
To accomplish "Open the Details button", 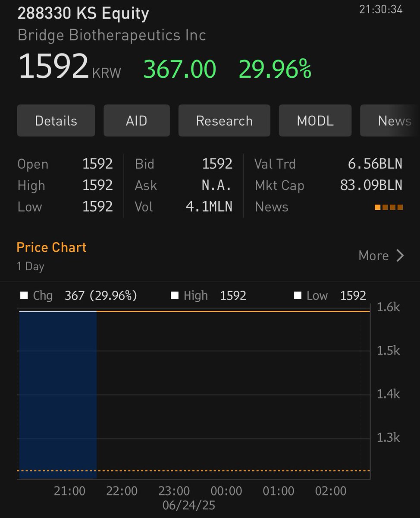I will point(56,120).
